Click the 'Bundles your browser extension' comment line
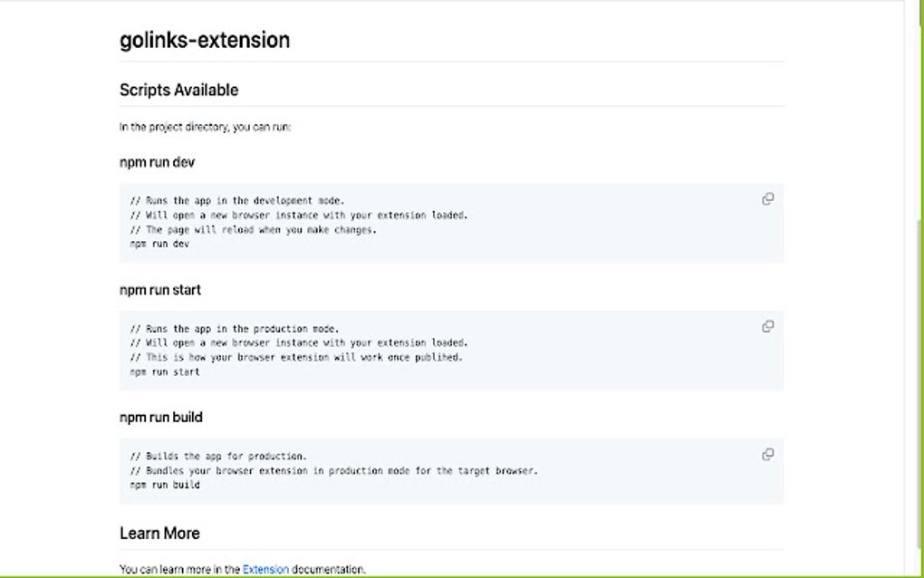 pyautogui.click(x=333, y=471)
